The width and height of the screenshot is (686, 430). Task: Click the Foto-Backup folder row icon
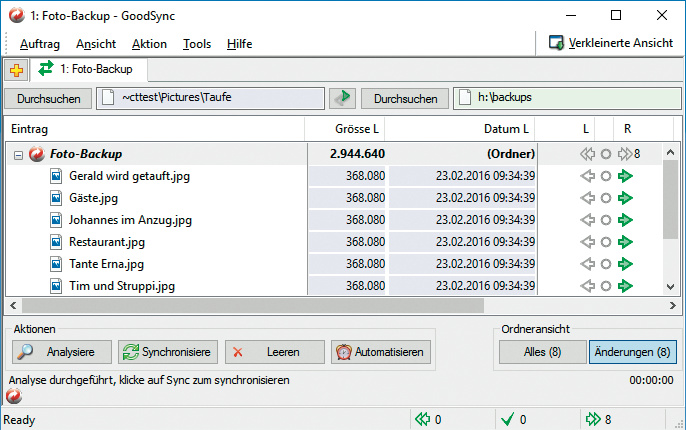pos(37,154)
